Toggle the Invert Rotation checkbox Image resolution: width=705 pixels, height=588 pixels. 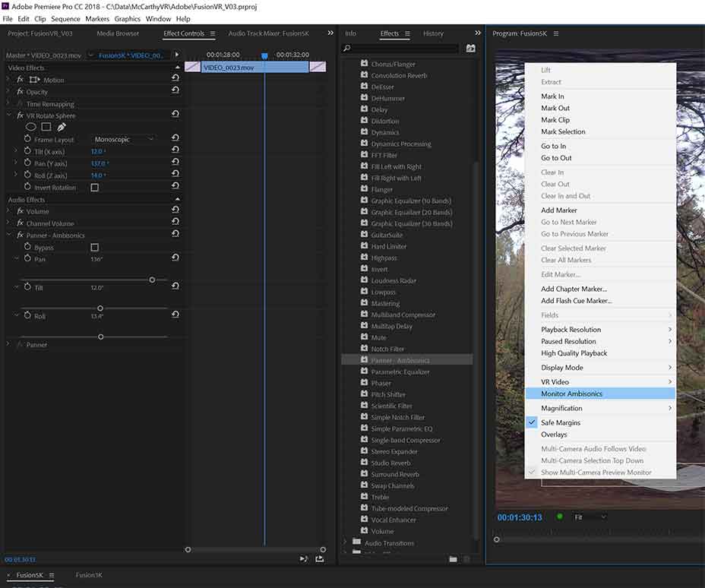94,188
